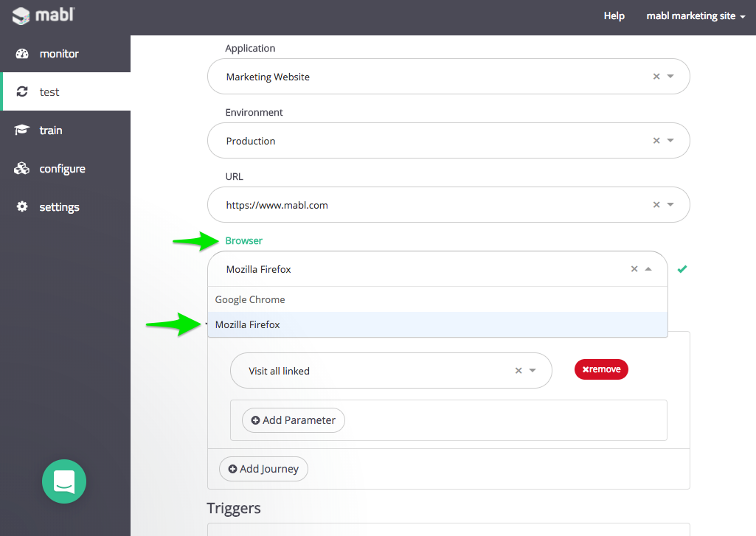Screen dimensions: 756x536
Task: Open the chat support bubble
Action: click(64, 481)
